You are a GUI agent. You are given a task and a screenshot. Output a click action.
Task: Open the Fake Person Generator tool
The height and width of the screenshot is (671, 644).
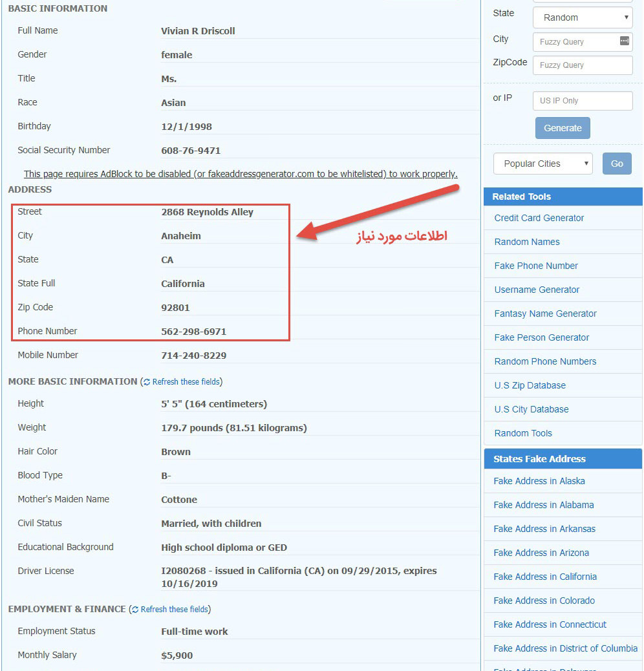pos(541,337)
